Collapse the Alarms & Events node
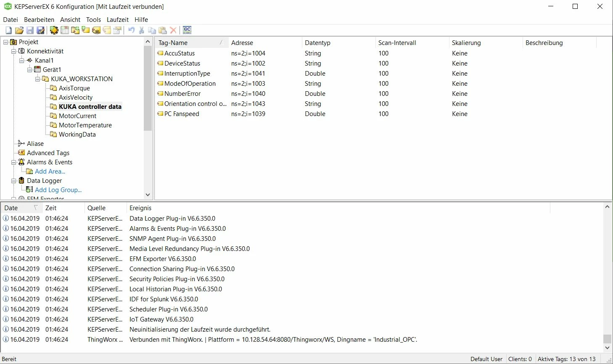Image resolution: width=613 pixels, height=364 pixels. [x=13, y=162]
